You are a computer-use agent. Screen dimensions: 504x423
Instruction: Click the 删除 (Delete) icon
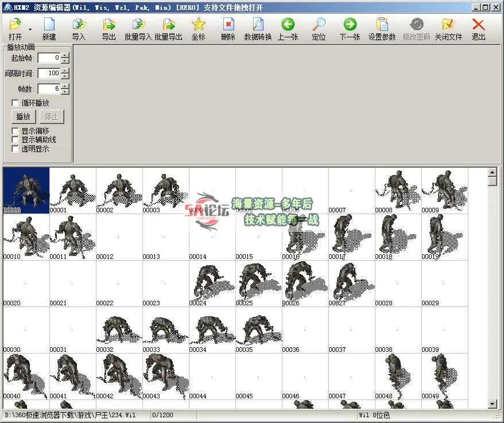228,25
